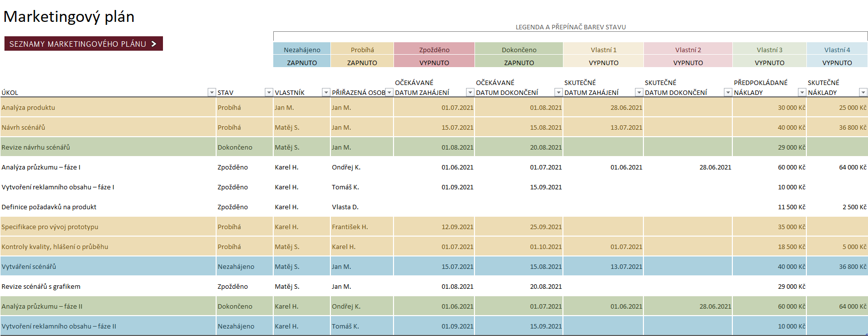Select task Revize scénářů s grafikem
Screen dimensions: 868x336
pos(108,286)
